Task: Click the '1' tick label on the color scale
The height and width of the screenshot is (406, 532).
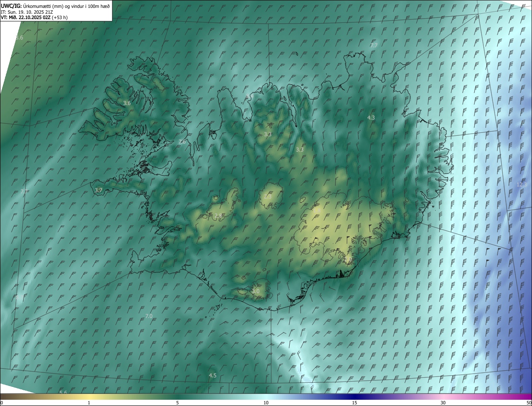Action: coord(89,403)
